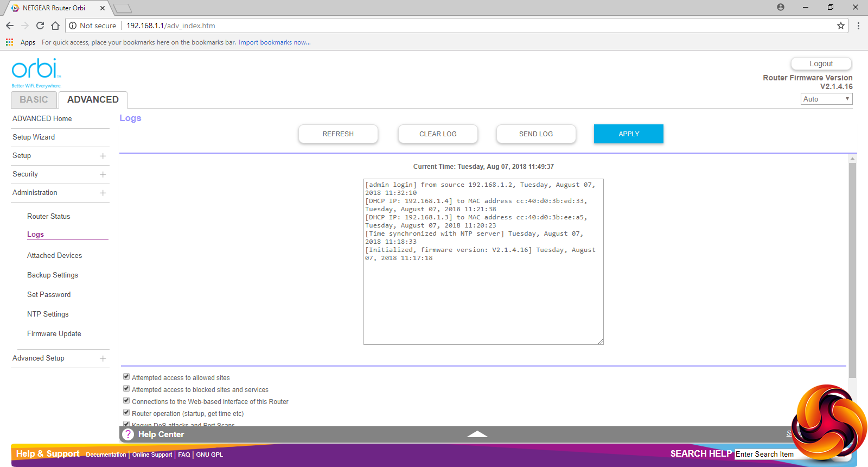
Task: Switch to the BASIC tab
Action: tap(34, 100)
